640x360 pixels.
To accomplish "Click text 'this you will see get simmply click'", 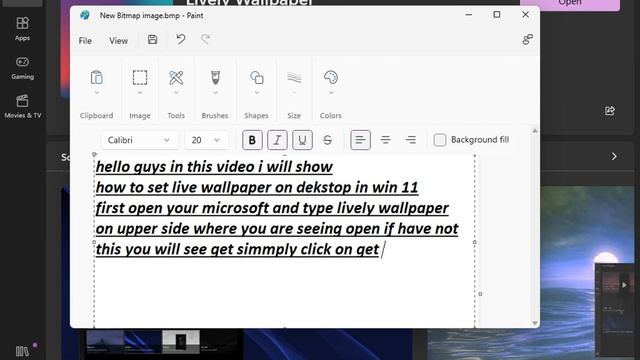I will [x=214, y=249].
